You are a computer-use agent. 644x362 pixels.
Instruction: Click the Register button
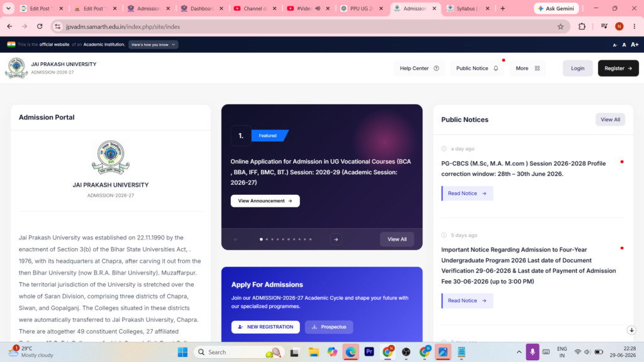coord(618,68)
